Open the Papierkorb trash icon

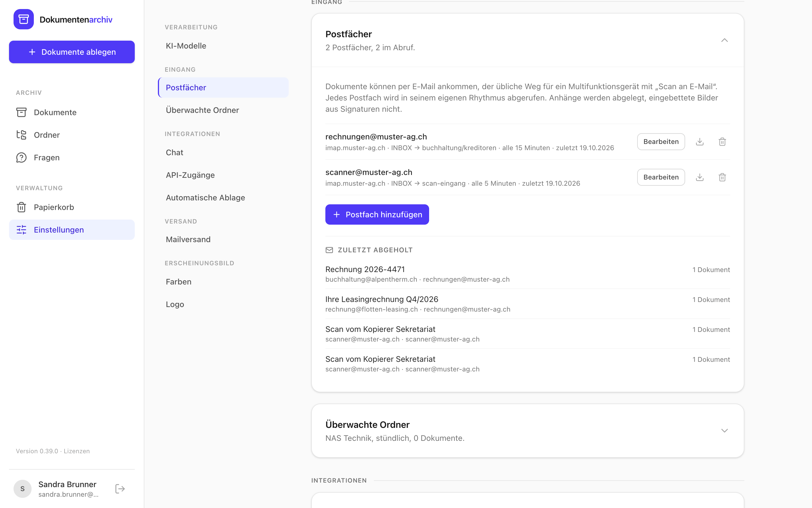(21, 207)
